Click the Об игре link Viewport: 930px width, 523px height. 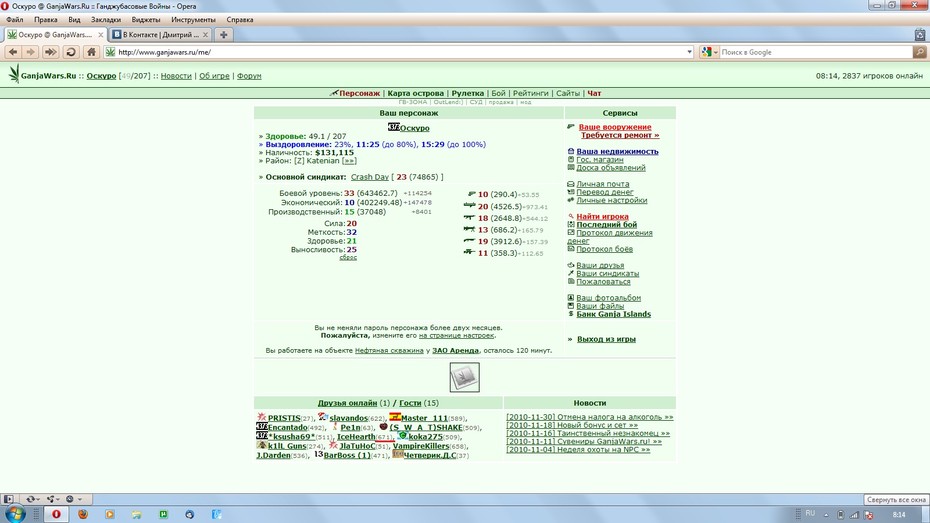[x=214, y=76]
